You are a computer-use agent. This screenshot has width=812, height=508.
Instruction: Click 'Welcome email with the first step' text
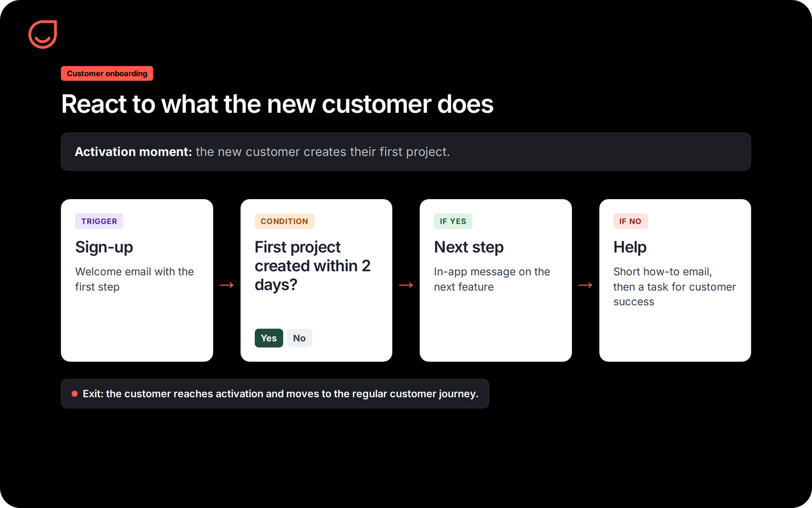(x=134, y=279)
